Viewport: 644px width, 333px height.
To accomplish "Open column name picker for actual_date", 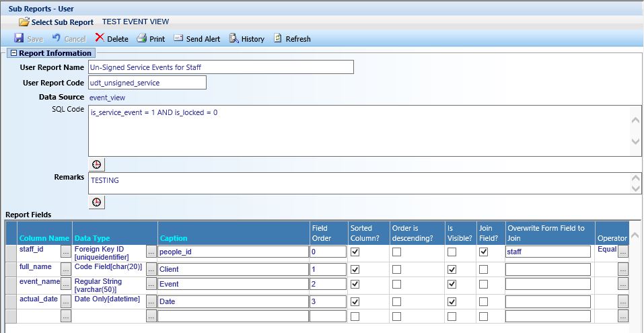I will 66,301.
